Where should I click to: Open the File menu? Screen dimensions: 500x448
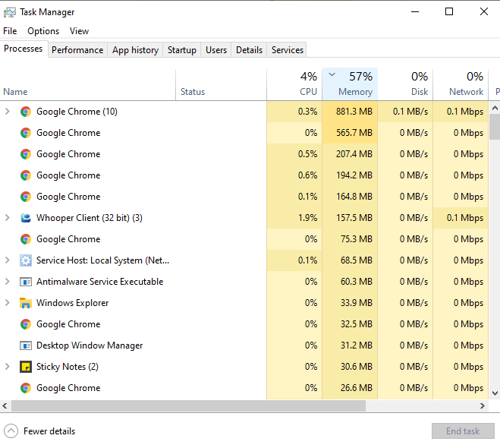point(10,31)
